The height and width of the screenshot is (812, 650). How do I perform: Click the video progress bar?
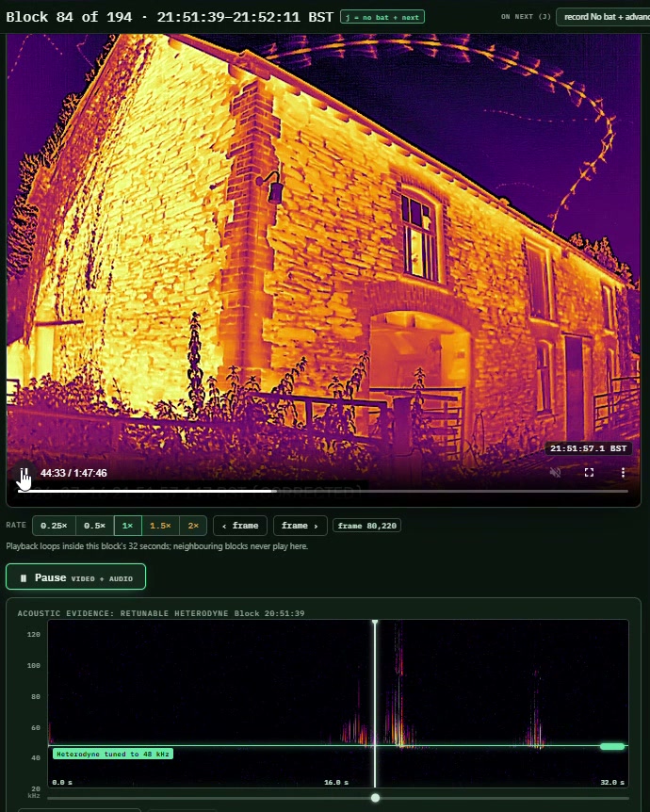pos(323,491)
